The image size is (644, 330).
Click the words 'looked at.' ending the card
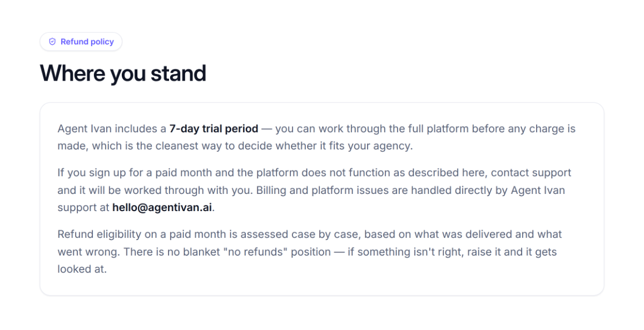click(x=82, y=269)
